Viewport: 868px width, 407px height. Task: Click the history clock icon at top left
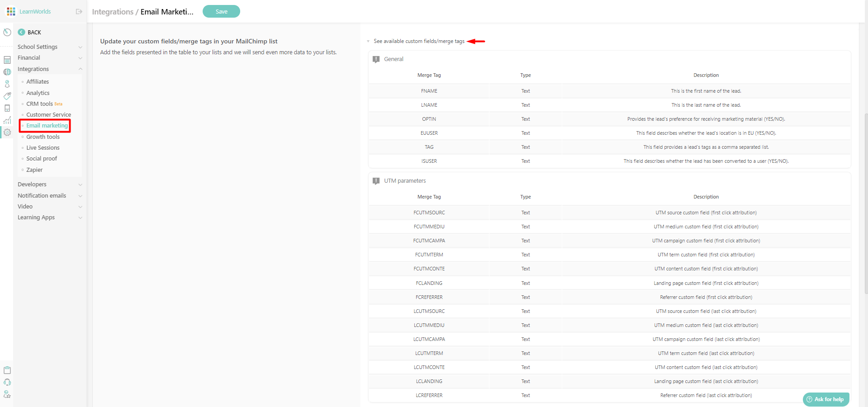pyautogui.click(x=7, y=33)
